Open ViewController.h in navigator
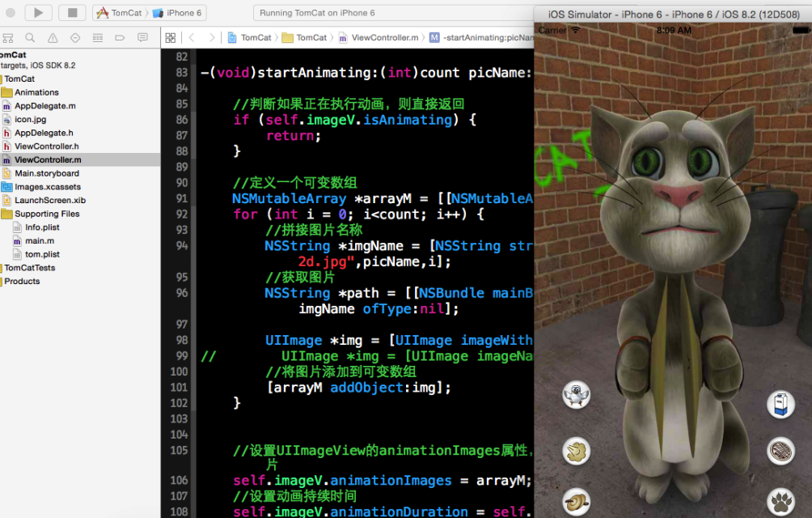The width and height of the screenshot is (812, 518). pyautogui.click(x=41, y=146)
